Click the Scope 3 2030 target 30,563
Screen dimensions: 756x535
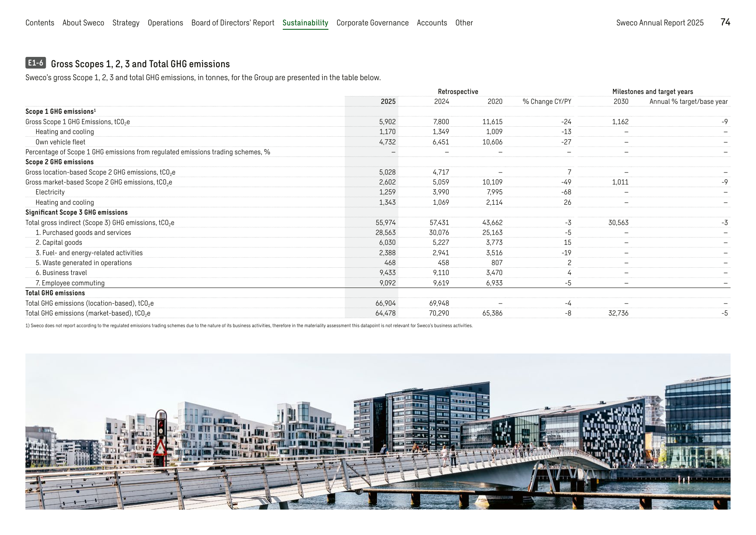coord(619,223)
